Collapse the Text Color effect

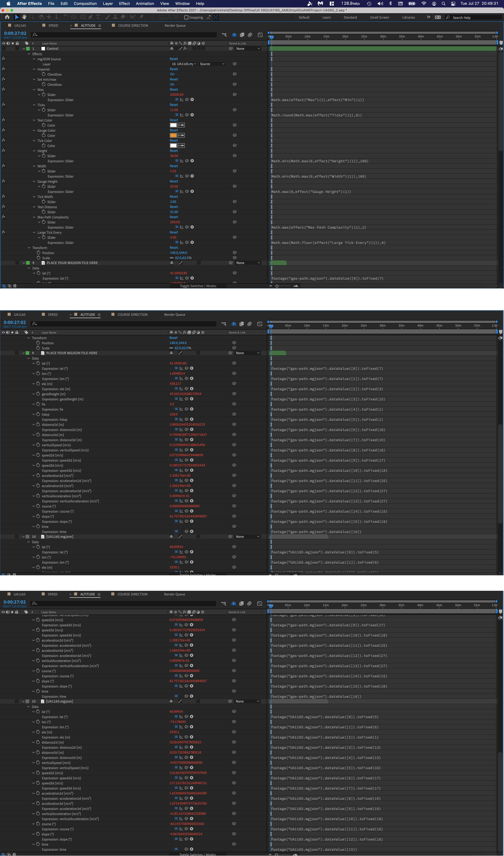tap(34, 120)
